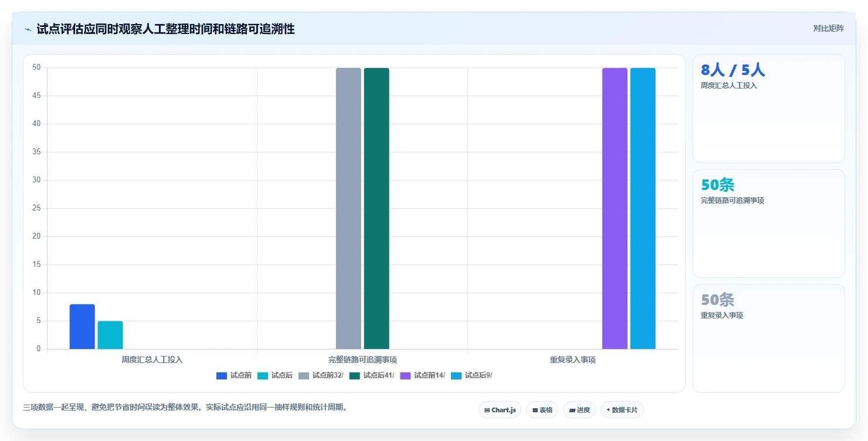Click the teal 50条 card value
This screenshot has width=868, height=441.
point(718,185)
